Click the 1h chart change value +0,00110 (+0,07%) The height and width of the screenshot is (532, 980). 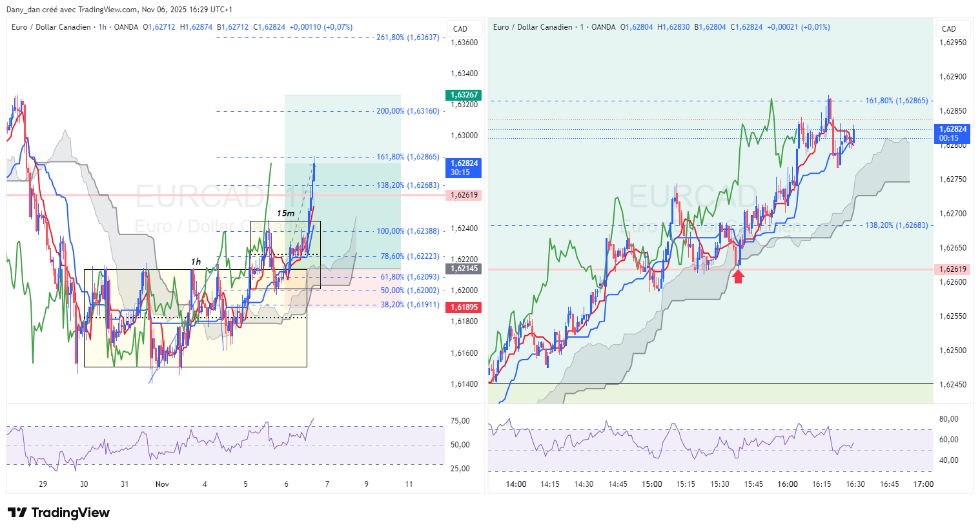(x=321, y=27)
